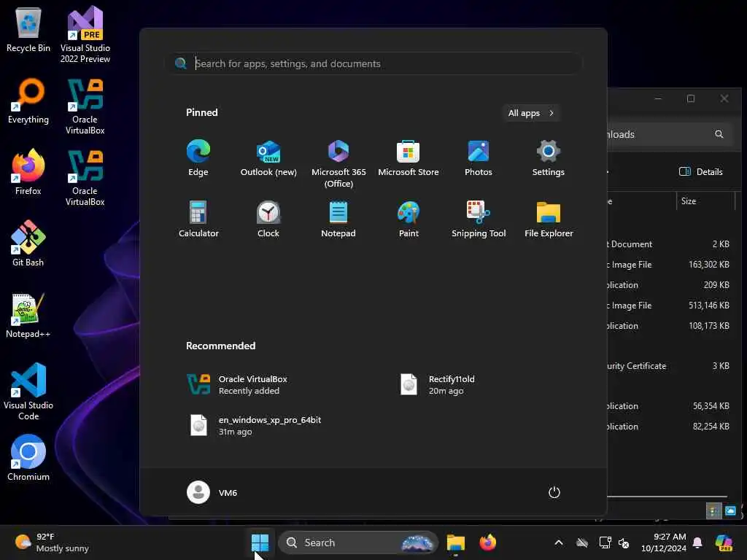This screenshot has width=747, height=560.
Task: Select Oracle VirtualBox shortcut next to Firefox
Action: [85, 177]
